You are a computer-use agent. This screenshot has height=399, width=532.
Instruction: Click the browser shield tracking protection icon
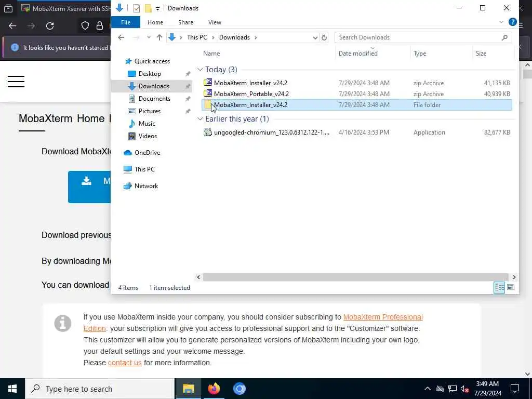pyautogui.click(x=85, y=26)
